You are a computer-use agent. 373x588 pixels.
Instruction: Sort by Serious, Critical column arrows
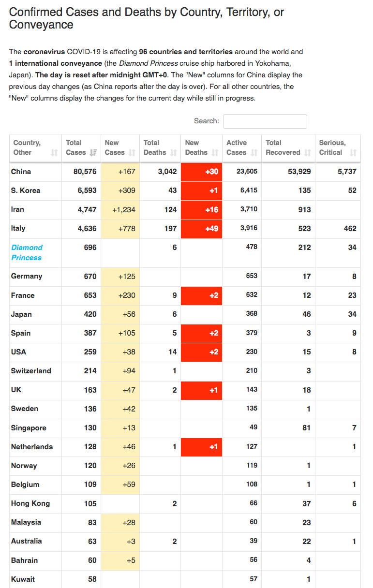[353, 153]
